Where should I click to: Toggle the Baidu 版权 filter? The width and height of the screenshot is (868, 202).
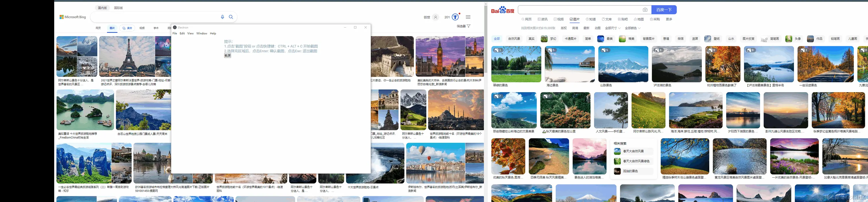click(564, 28)
